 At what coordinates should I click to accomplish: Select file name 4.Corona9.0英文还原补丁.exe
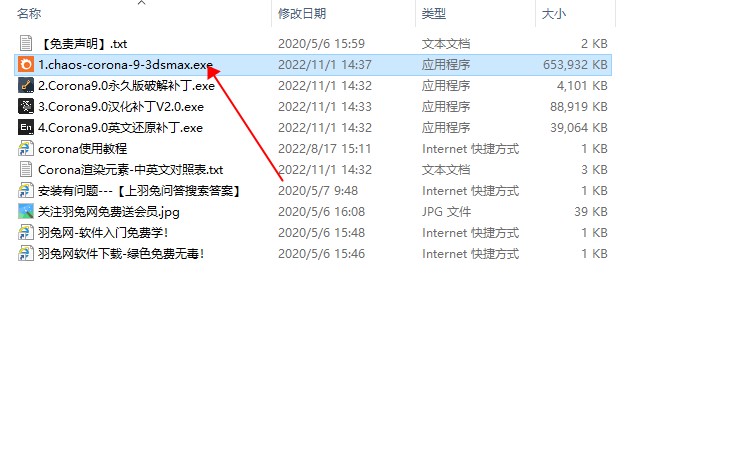pos(120,128)
